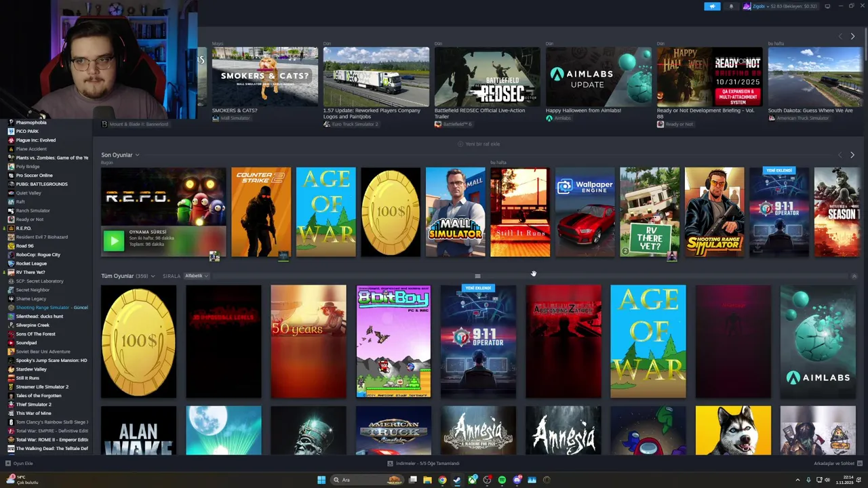Screen dimensions: 868x488
Task: Select Plague Inc: Evolved in list
Action: [36, 140]
